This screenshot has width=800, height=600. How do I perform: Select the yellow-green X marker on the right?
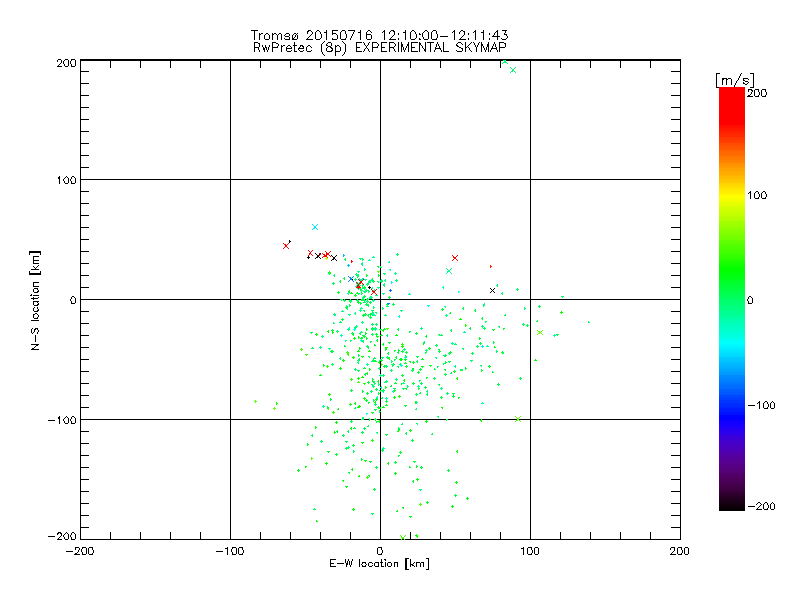540,332
